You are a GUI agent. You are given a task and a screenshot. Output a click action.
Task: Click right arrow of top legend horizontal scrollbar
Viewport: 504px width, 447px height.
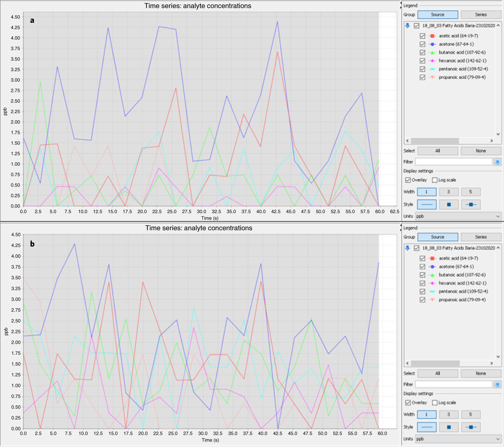click(492, 141)
